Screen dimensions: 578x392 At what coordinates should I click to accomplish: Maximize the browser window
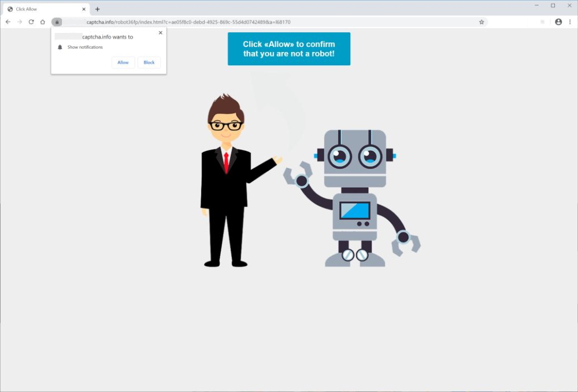[x=553, y=6]
